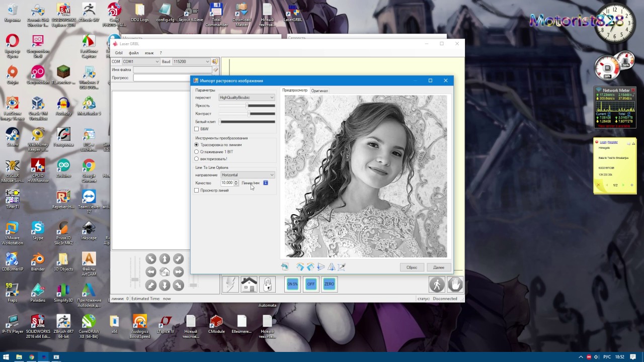
Task: Rotate image clockwise using the rotate icon
Action: (x=300, y=267)
